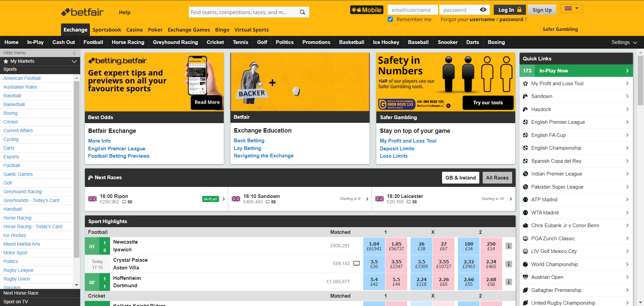Viewport: 644px width, 306px height.
Task: Click the horse icon next to Sandown
Action: pos(525,96)
